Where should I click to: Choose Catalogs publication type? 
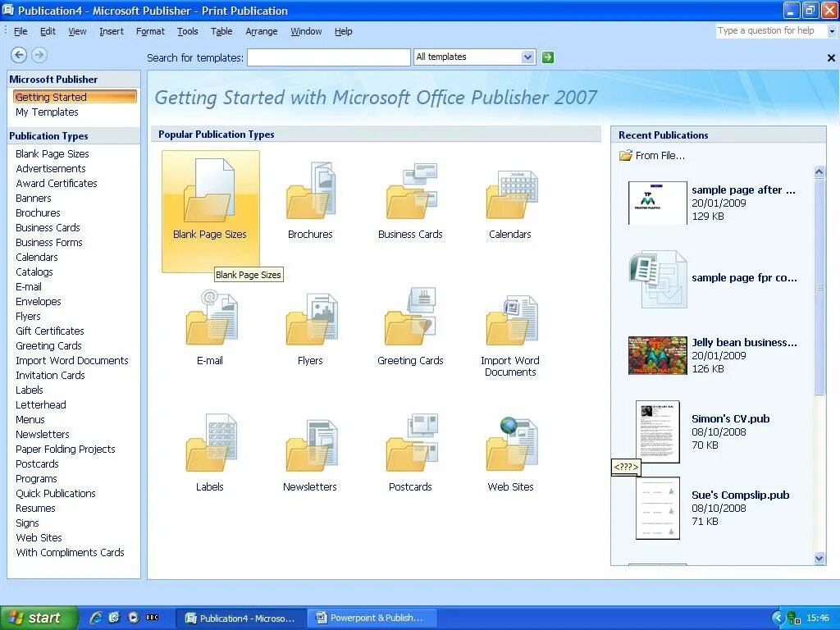tap(34, 272)
